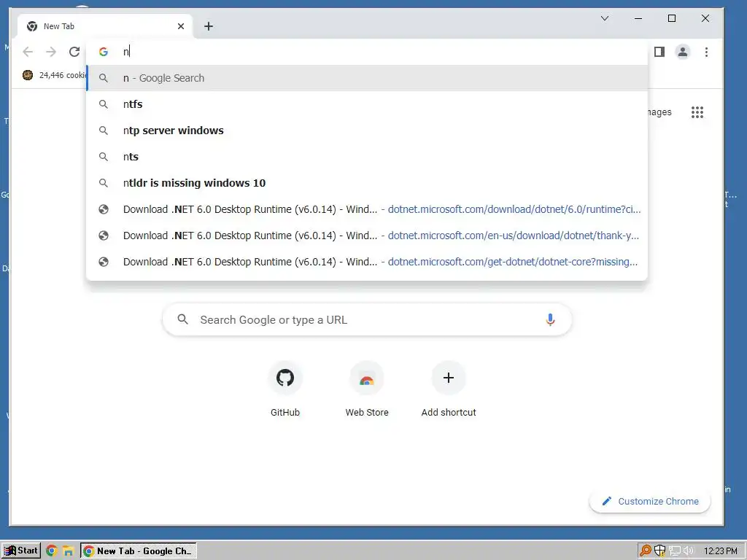Select the 'nts' search suggestion
747x560 pixels.
click(x=367, y=157)
